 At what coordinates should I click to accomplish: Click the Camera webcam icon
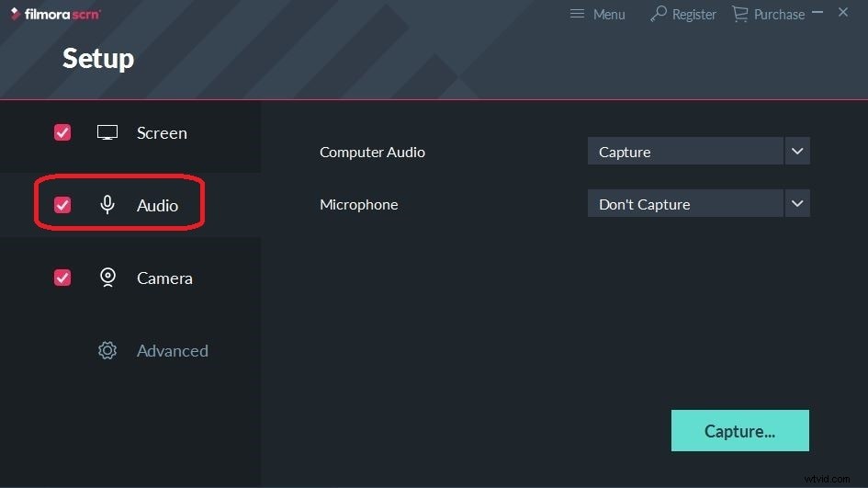point(107,278)
